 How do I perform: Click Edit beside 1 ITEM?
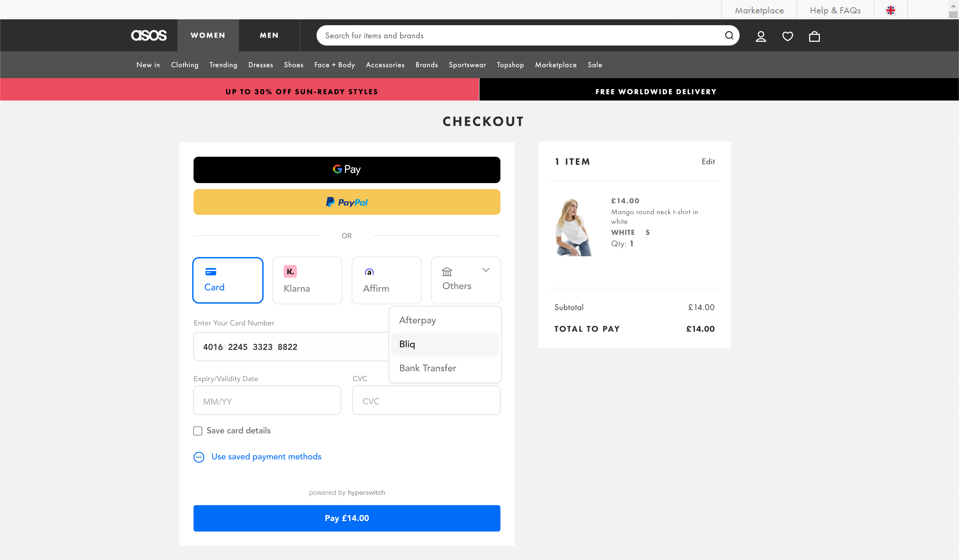(708, 162)
